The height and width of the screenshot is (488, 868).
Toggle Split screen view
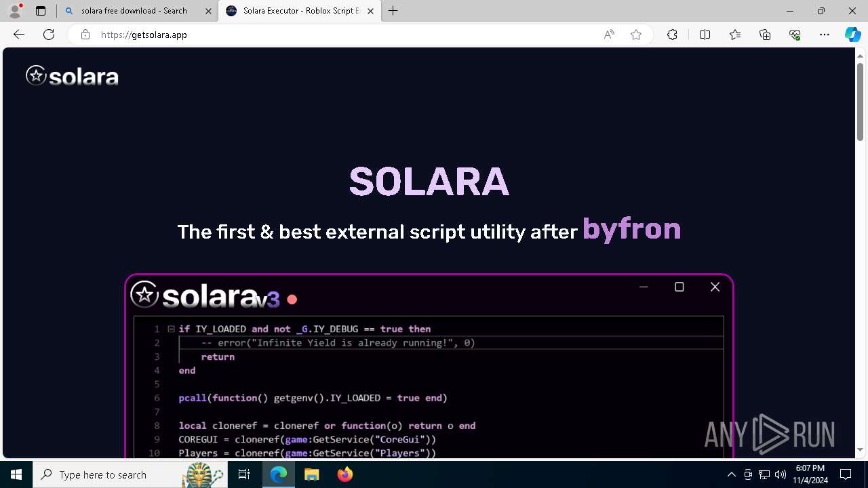point(705,35)
